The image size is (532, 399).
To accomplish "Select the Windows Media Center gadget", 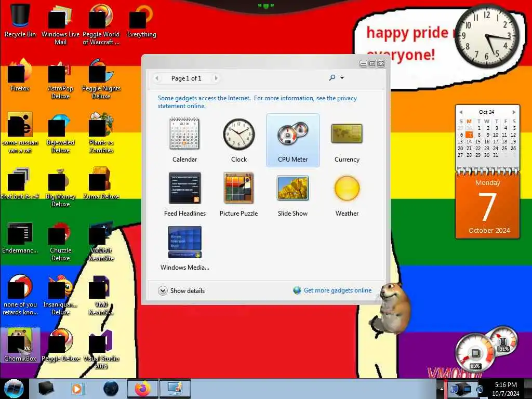I will tap(184, 248).
